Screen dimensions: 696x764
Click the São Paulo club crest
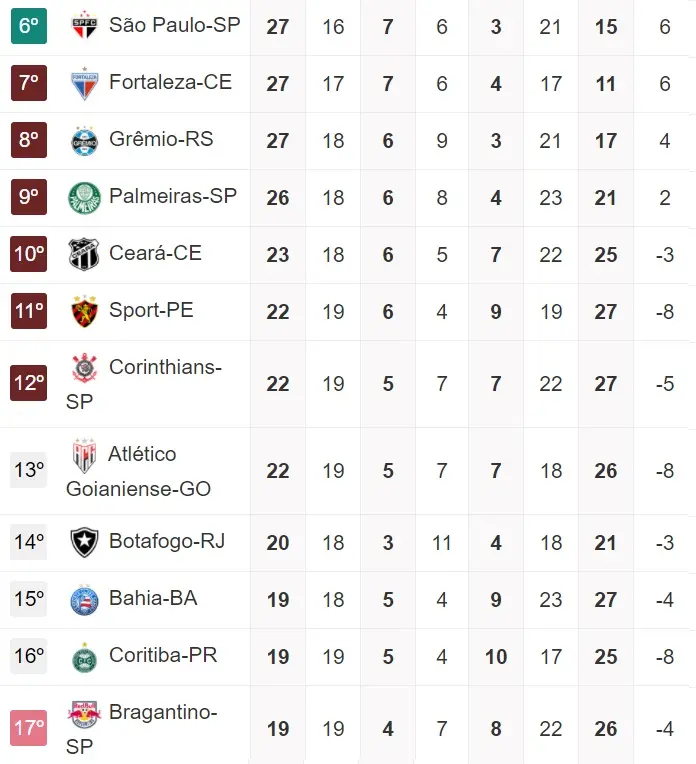(x=84, y=26)
